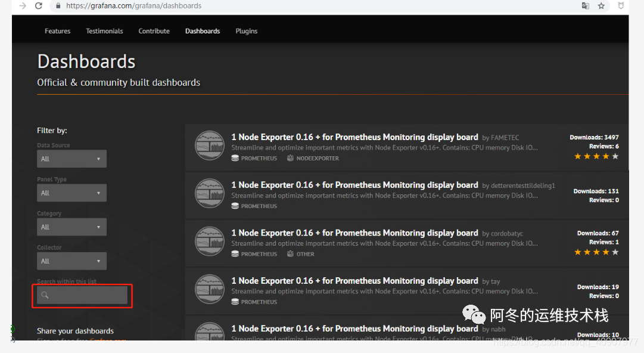
Task: Click "by tay" author text
Action: coord(491,281)
